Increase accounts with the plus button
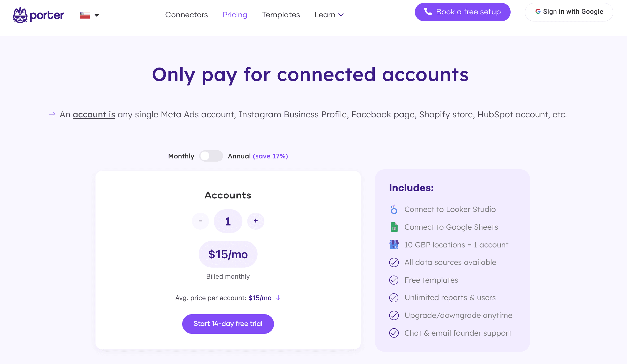The height and width of the screenshot is (364, 627). point(256,221)
